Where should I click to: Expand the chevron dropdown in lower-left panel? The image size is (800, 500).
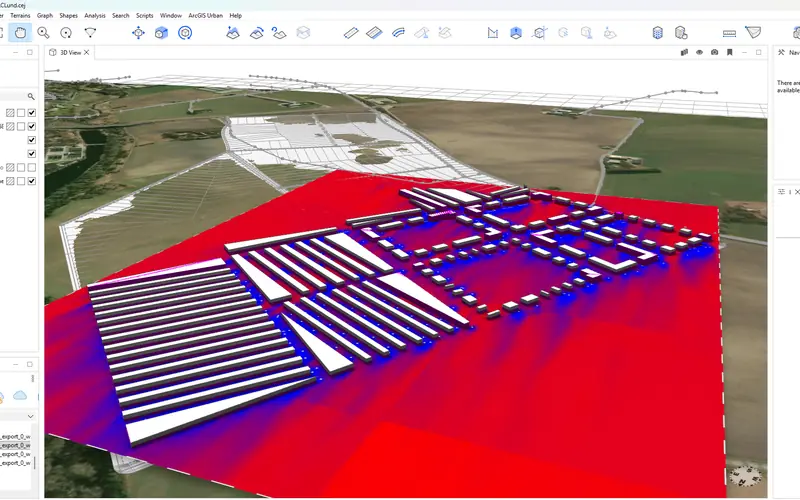point(31,417)
